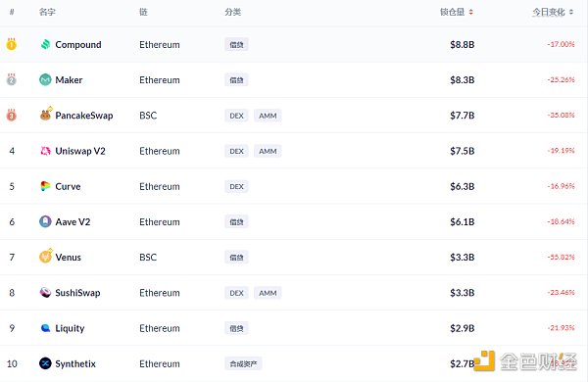Click the SushiSwap logo icon
588x382 pixels.
click(x=45, y=293)
